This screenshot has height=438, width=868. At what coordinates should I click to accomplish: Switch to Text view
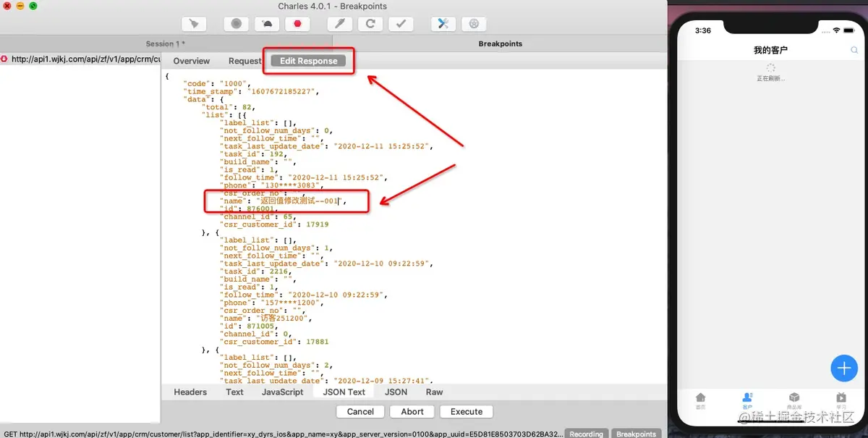click(234, 392)
